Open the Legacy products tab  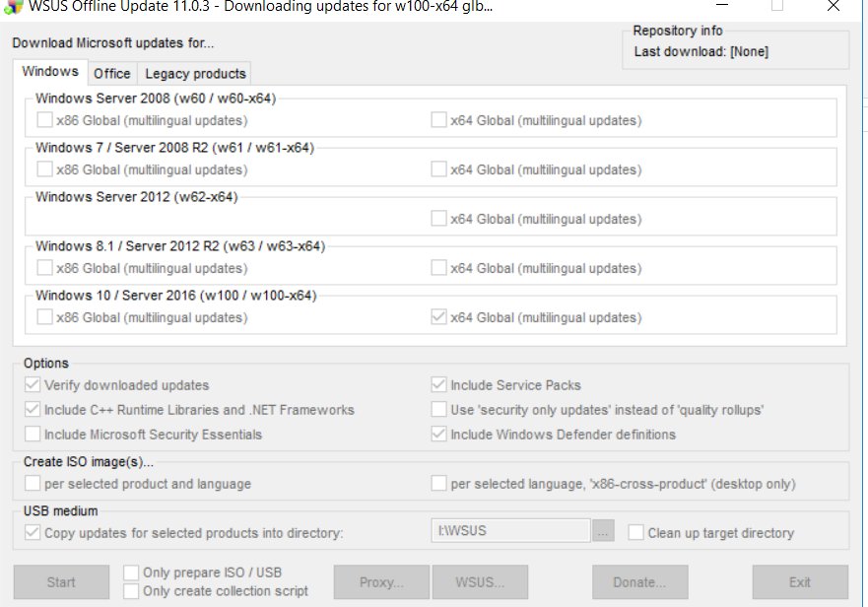[x=195, y=74]
